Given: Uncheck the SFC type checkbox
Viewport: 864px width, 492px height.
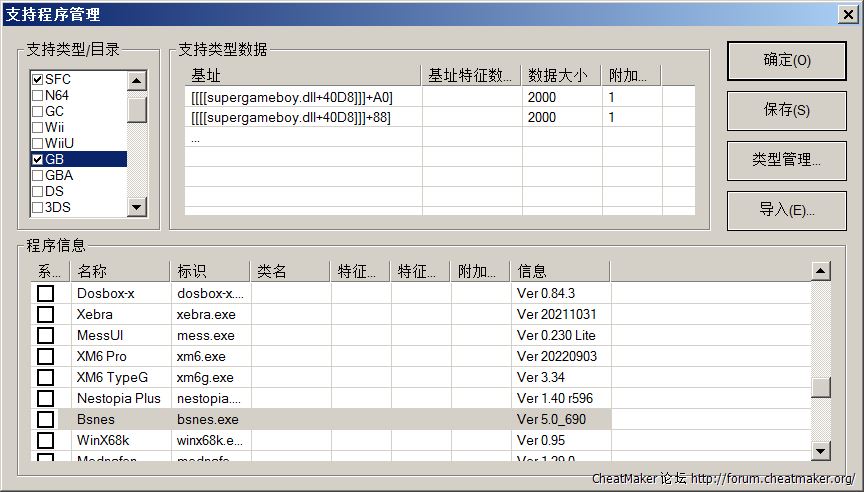Looking at the screenshot, I should click(x=38, y=79).
